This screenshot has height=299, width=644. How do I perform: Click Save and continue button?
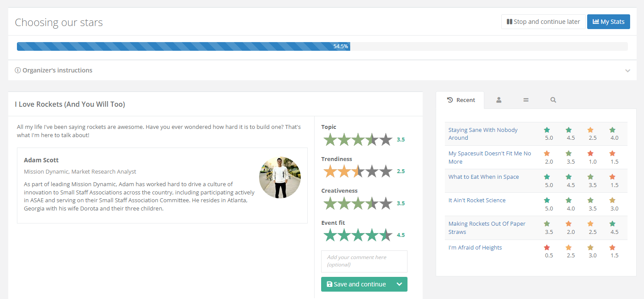[x=356, y=284]
